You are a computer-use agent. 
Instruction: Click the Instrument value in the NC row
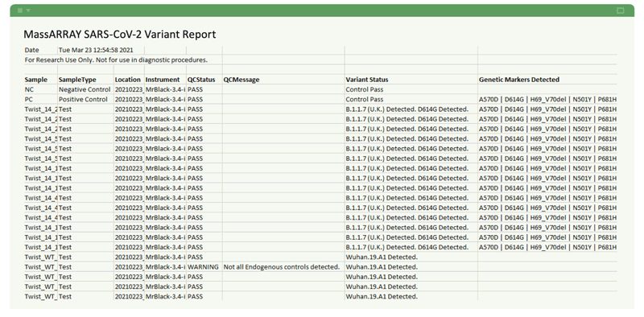[165, 89]
